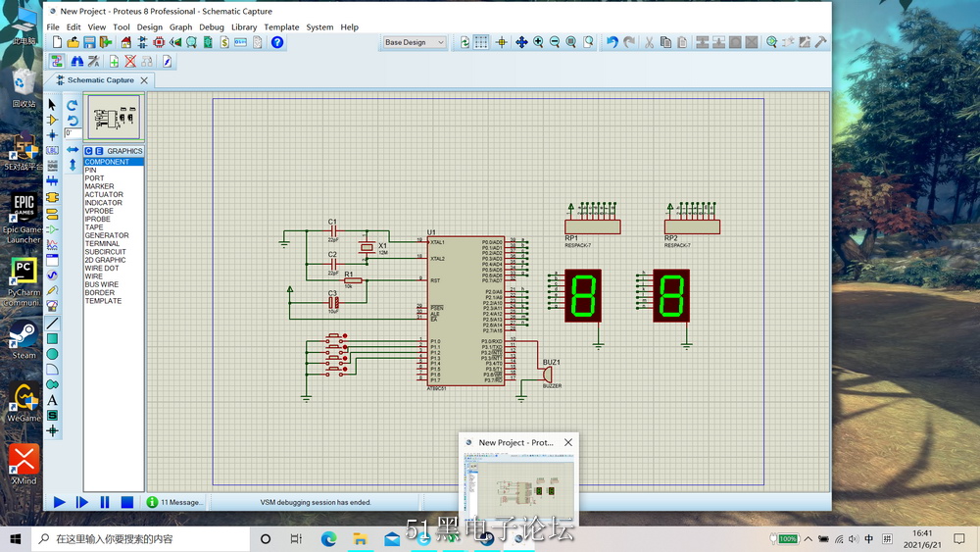Select the Component Mode tool
This screenshot has height=552, width=980.
(52, 120)
